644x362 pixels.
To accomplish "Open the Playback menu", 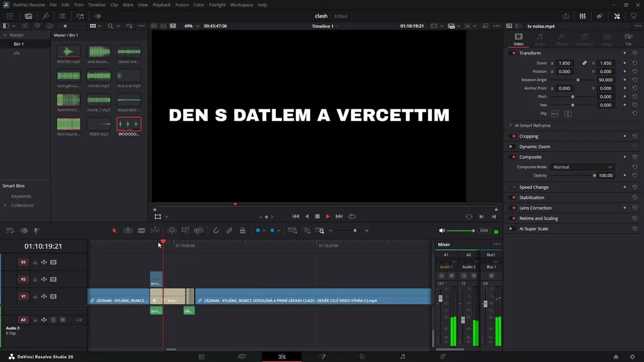I will coord(162,5).
